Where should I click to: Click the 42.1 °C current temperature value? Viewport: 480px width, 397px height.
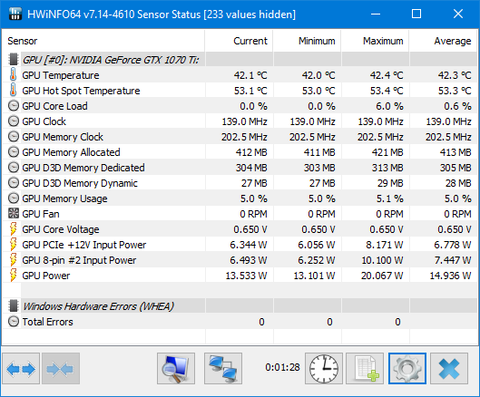pyautogui.click(x=250, y=75)
